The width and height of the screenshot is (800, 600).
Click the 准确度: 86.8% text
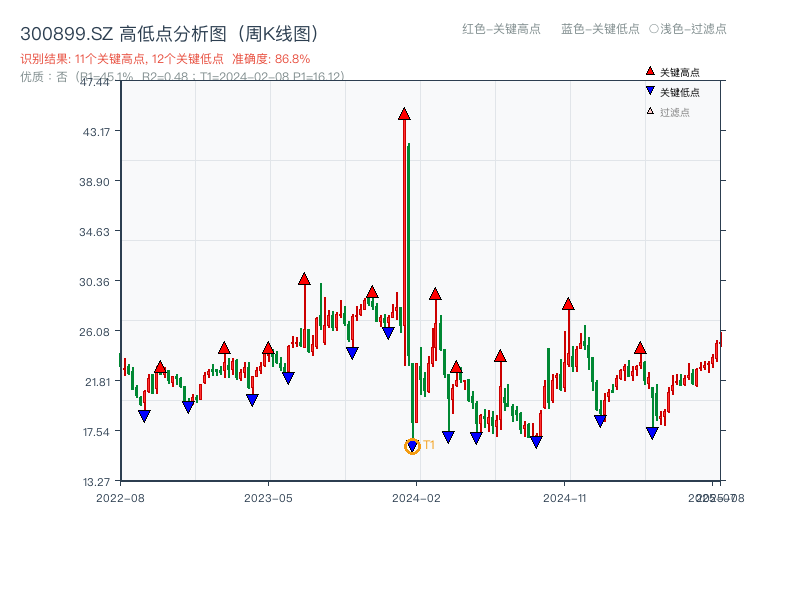[271, 59]
